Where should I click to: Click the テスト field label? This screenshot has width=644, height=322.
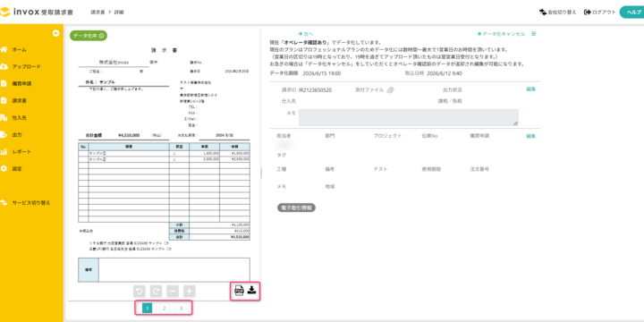(380, 169)
